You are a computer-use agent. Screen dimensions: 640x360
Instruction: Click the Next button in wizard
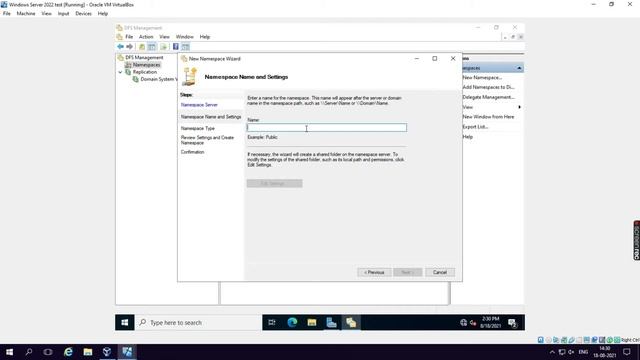(407, 272)
